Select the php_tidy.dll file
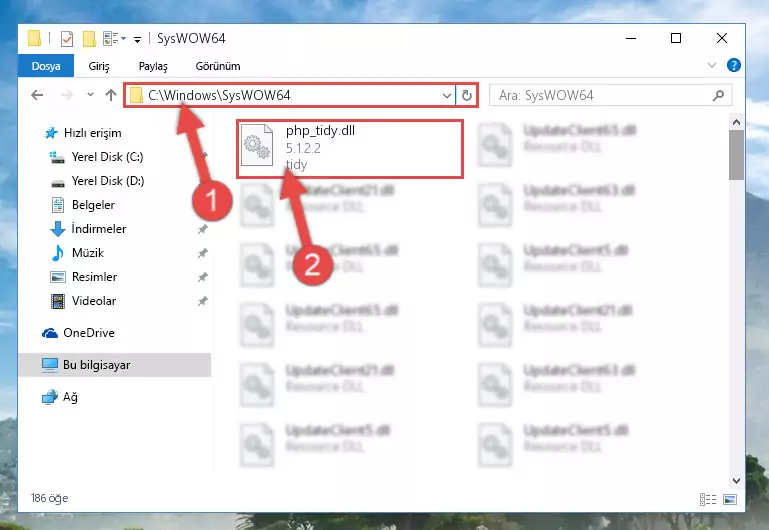The height and width of the screenshot is (530, 769). pyautogui.click(x=350, y=149)
